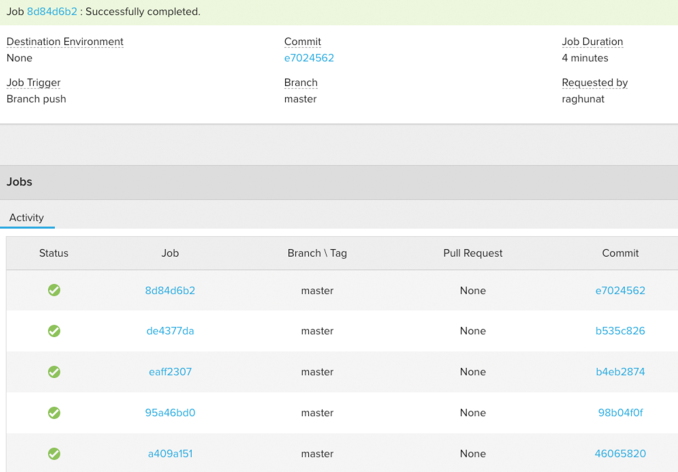
Task: Open job 8d84d6b2 link in banner
Action: 52,12
